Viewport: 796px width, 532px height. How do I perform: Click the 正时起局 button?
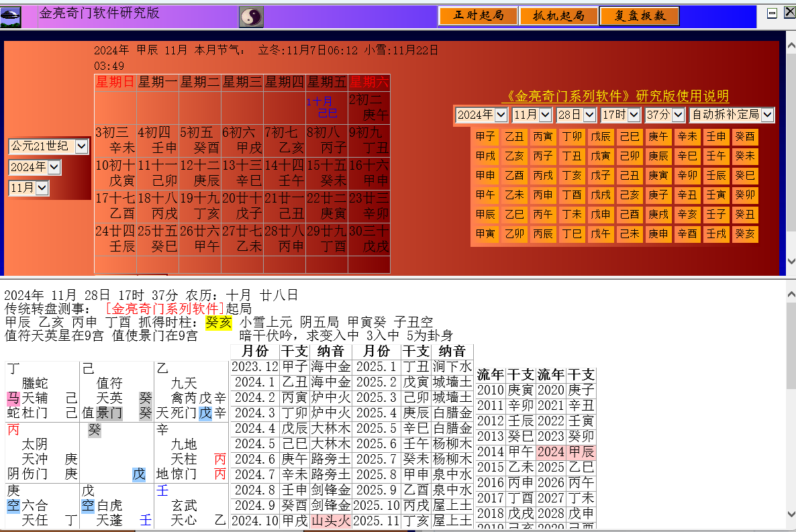pos(478,16)
